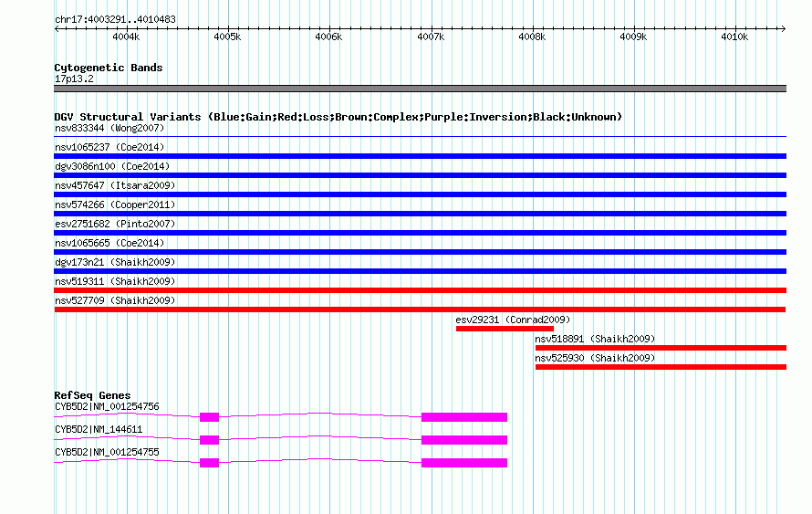This screenshot has height=514, width=812.
Task: Click the red loss bar for nsv527709
Action: pos(420,309)
